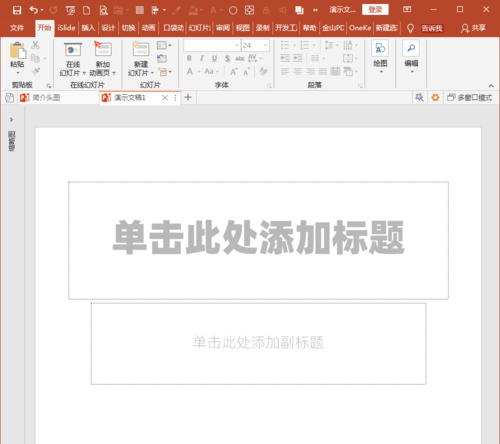Click the decrease font size icon
This screenshot has width=500, height=444.
246,71
